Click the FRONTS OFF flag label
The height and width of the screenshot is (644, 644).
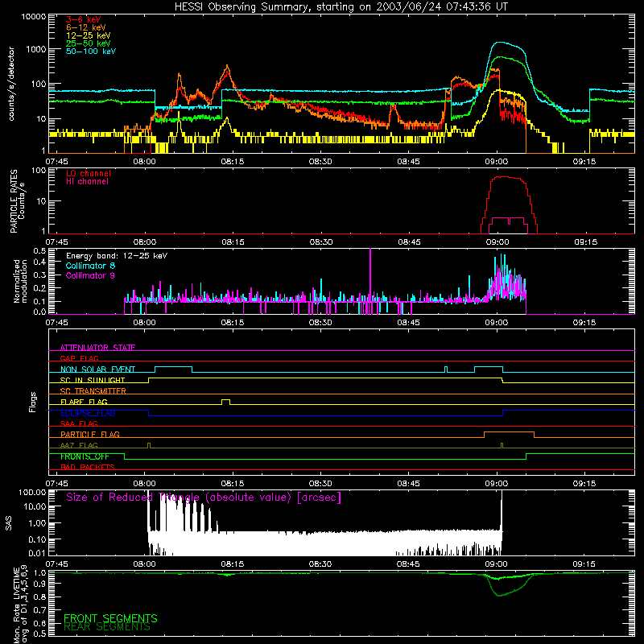(85, 456)
